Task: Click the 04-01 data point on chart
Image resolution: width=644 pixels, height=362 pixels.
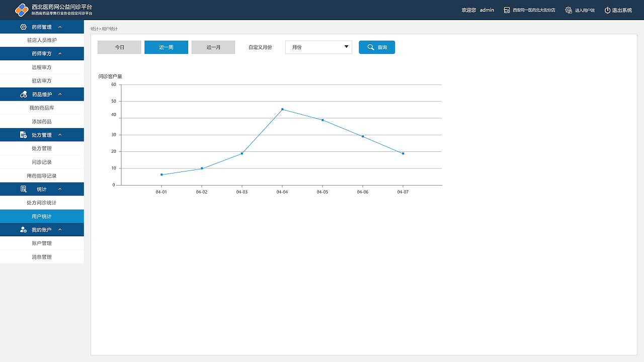Action: click(162, 174)
